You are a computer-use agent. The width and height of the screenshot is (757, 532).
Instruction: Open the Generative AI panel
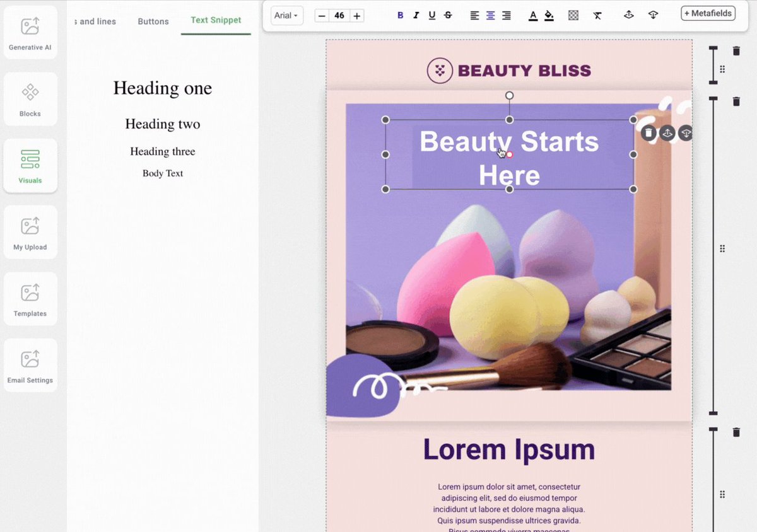click(x=30, y=33)
